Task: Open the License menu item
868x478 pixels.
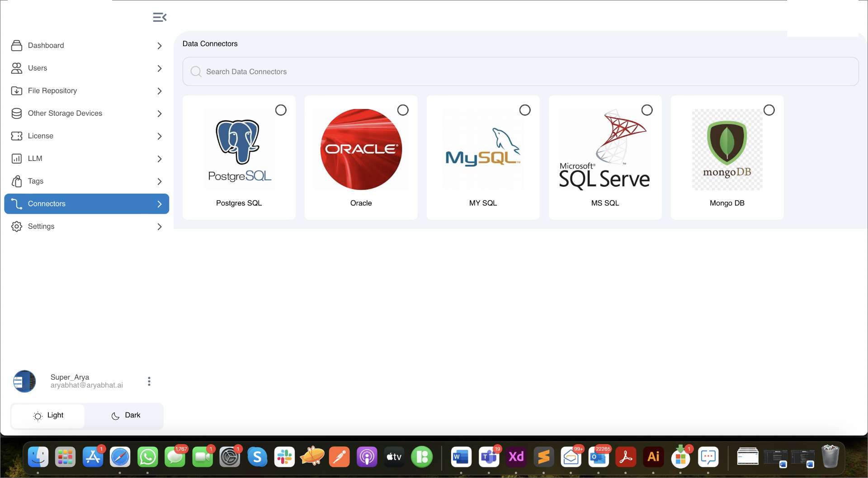Action: click(x=86, y=136)
